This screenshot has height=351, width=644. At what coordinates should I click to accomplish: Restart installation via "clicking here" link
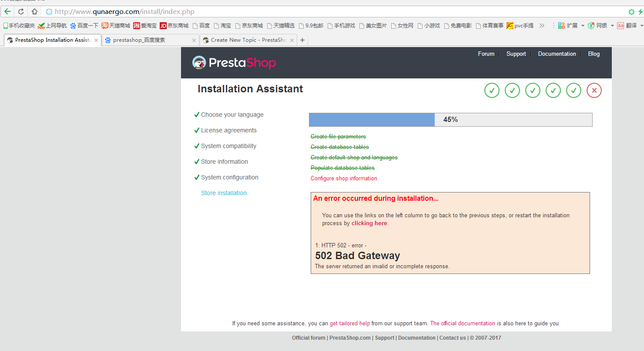click(x=369, y=223)
